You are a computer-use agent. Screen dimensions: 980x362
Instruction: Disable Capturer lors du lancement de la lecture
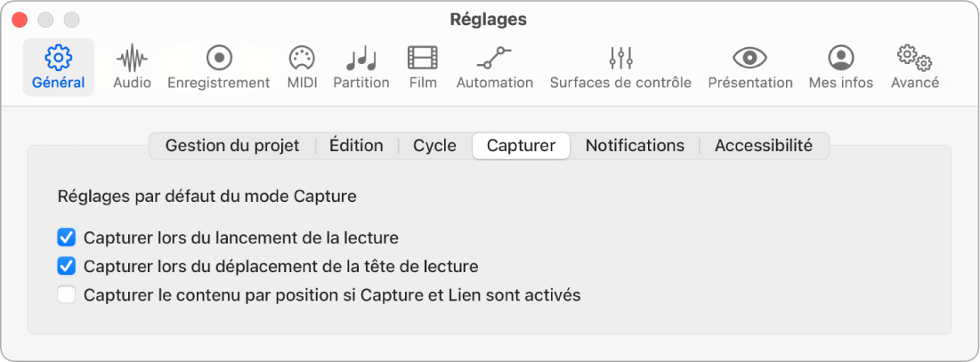66,237
